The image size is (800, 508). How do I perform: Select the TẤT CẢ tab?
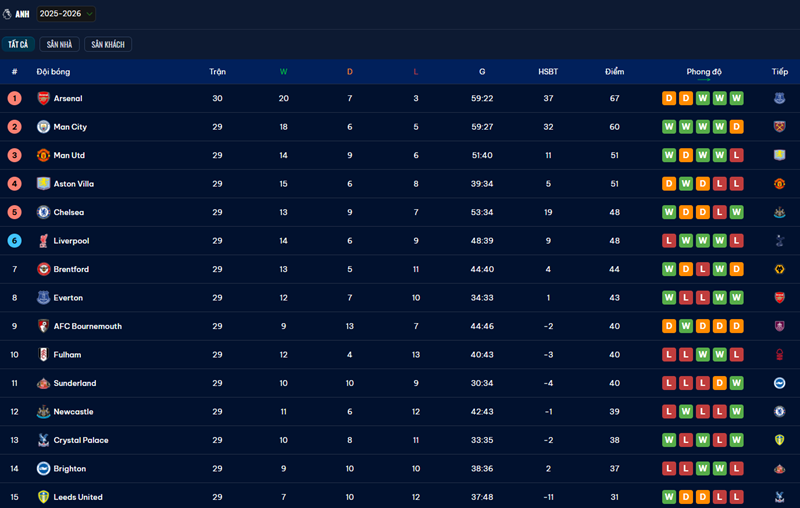click(x=18, y=45)
